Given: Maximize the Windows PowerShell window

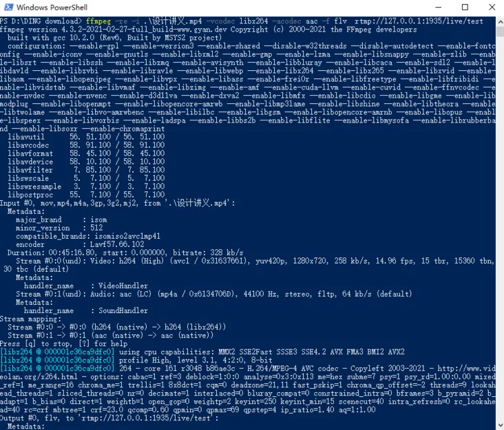Looking at the screenshot, I should tap(465, 7).
